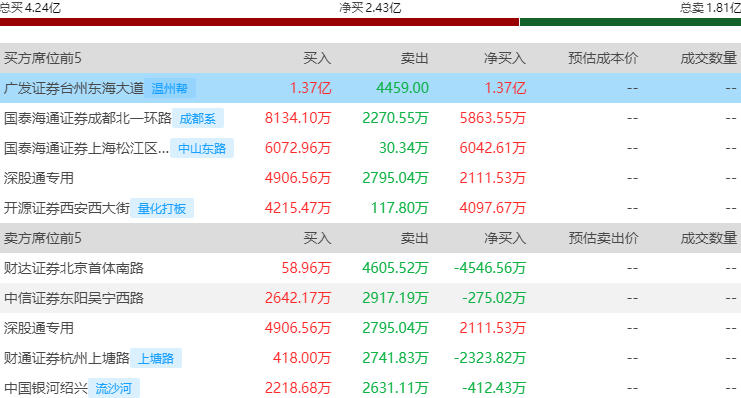
Task: Click net value -4546.56万
Action: [490, 268]
